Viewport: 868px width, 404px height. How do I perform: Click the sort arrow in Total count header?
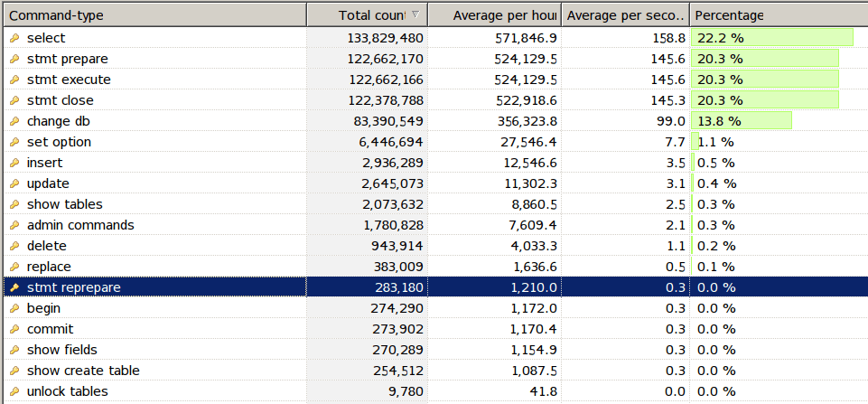pyautogui.click(x=415, y=14)
